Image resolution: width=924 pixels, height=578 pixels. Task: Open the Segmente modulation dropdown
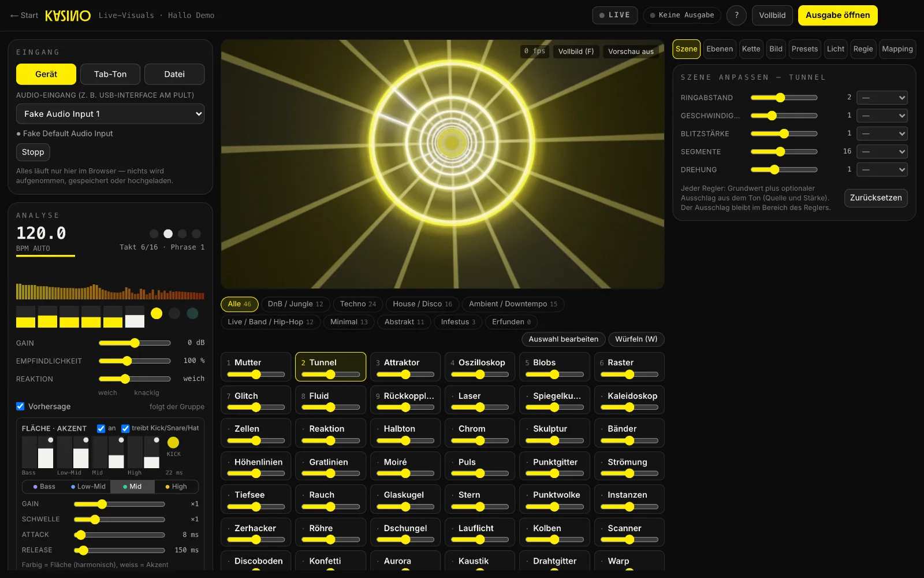[882, 151]
